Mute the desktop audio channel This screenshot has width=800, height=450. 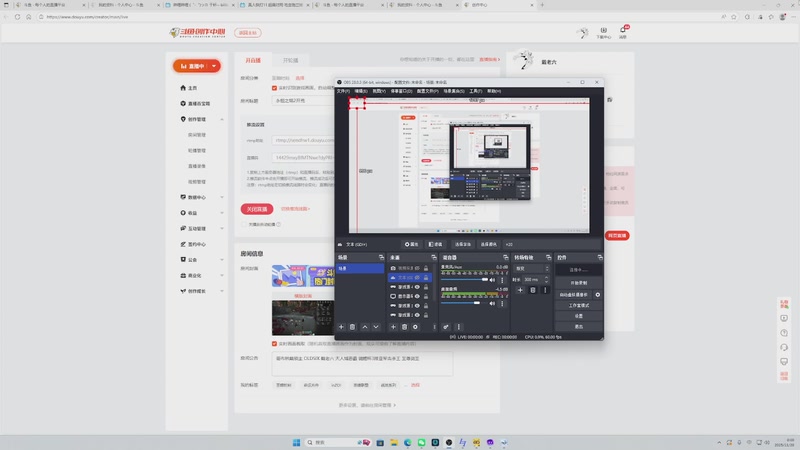pos(492,304)
